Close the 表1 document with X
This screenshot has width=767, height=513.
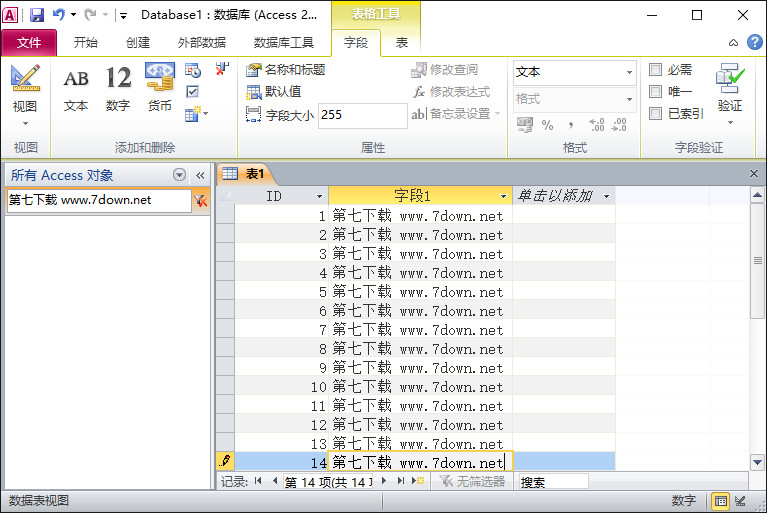(754, 173)
